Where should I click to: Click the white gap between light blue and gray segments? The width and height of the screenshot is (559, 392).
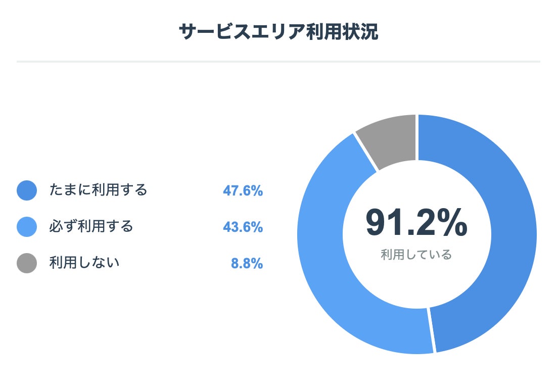(x=366, y=152)
